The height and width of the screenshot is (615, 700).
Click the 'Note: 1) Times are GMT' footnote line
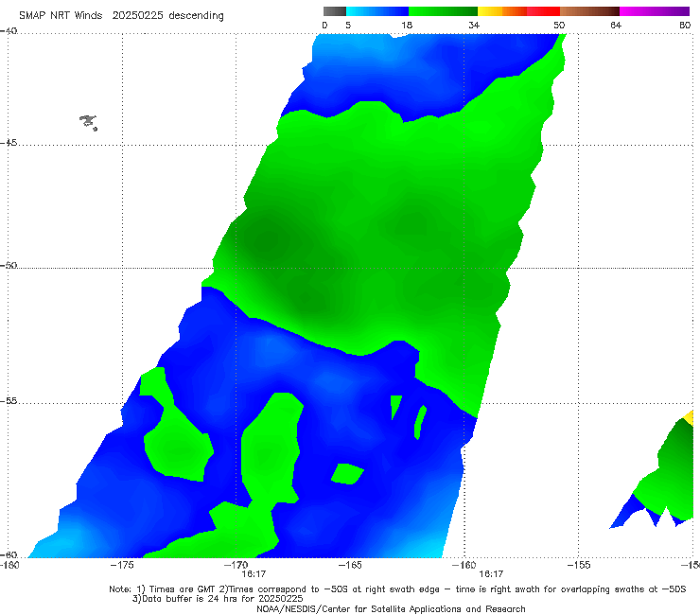tap(397, 589)
